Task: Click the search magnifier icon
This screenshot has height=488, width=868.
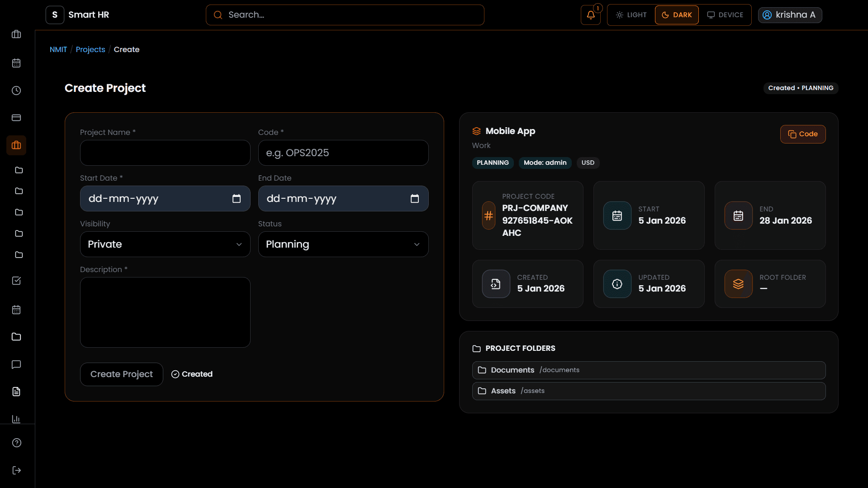Action: [x=218, y=15]
